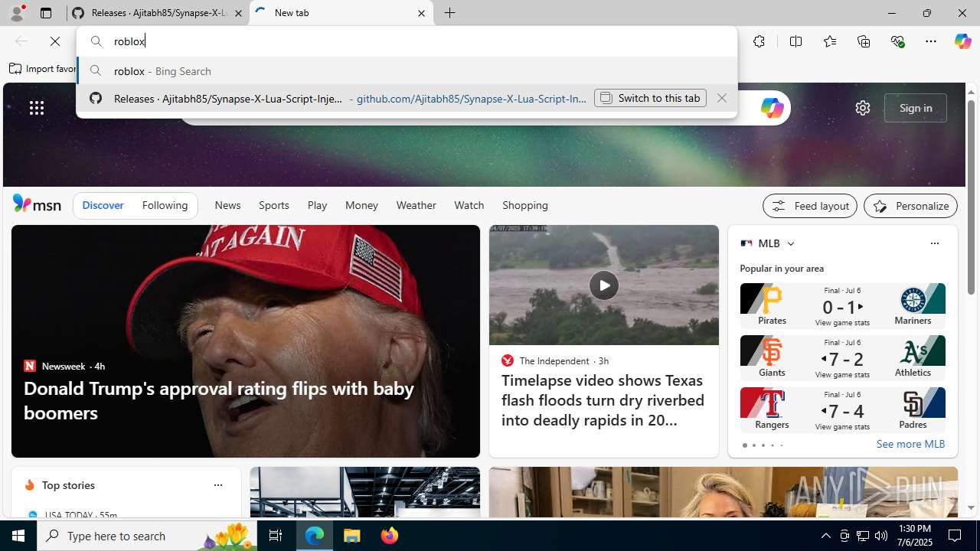Open more options for Top stories card
This screenshot has width=980, height=551.
pyautogui.click(x=217, y=485)
